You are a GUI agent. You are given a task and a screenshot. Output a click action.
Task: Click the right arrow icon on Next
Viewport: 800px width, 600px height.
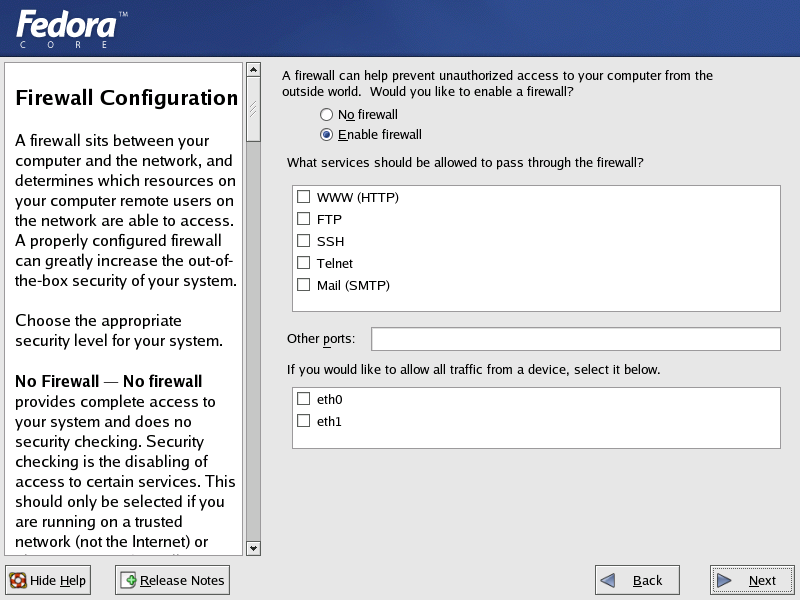tap(724, 580)
